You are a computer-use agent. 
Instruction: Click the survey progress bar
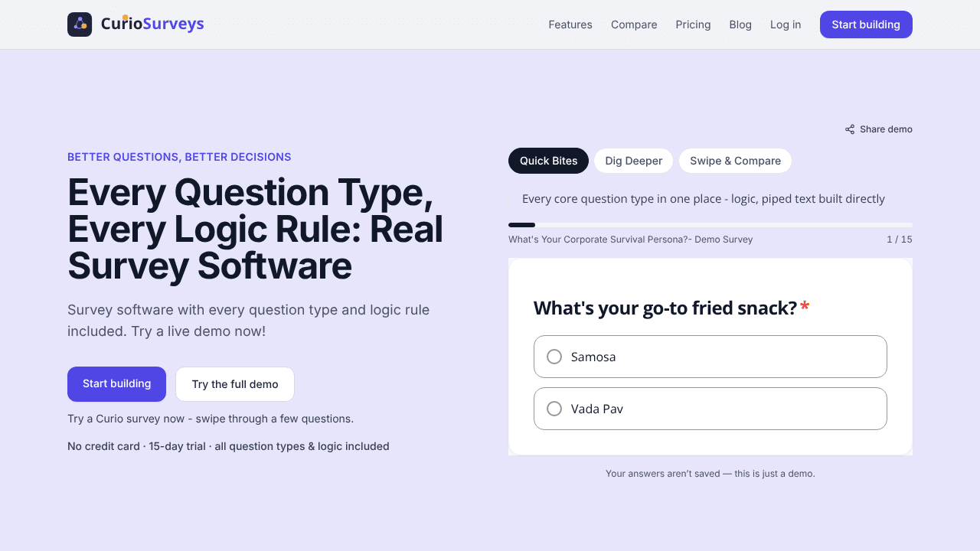[x=710, y=225]
